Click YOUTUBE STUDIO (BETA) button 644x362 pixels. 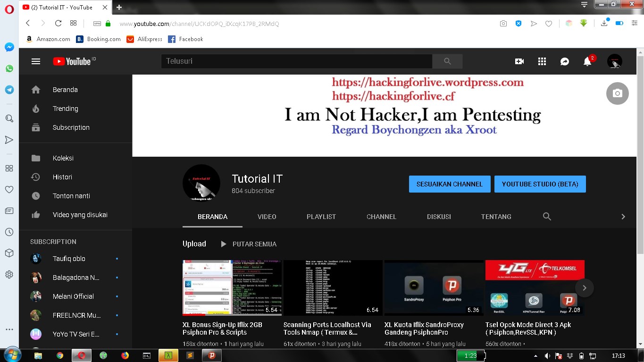click(x=540, y=184)
